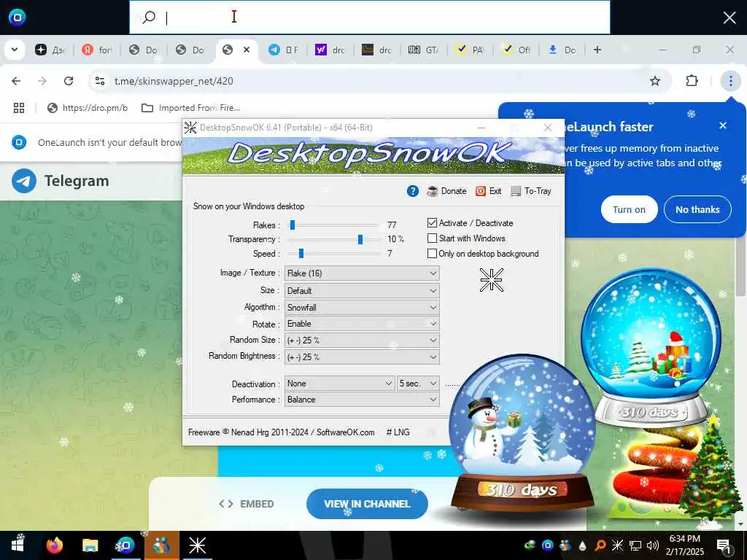Send DesktopSnowOK To-Tray

click(531, 191)
